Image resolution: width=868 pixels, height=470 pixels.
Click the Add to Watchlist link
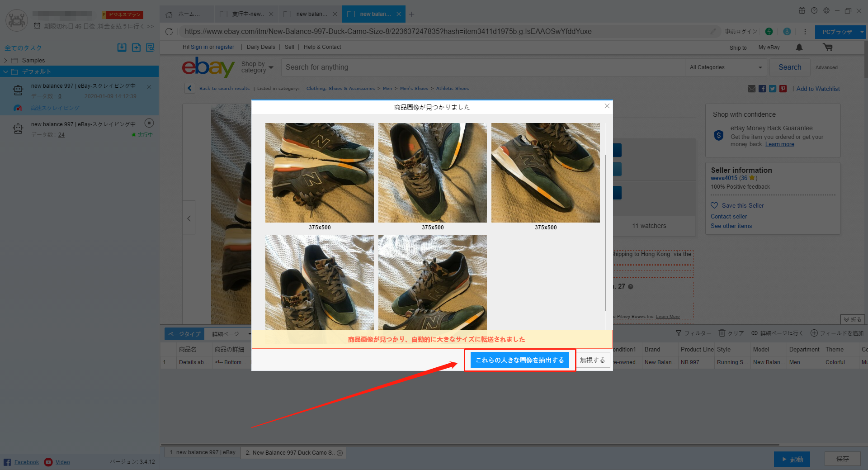[818, 89]
